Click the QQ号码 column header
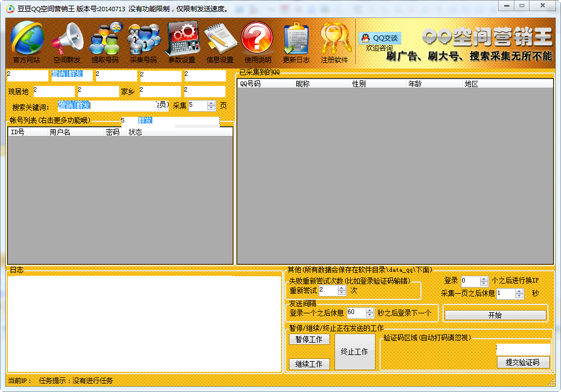The height and width of the screenshot is (392, 561). click(x=265, y=84)
